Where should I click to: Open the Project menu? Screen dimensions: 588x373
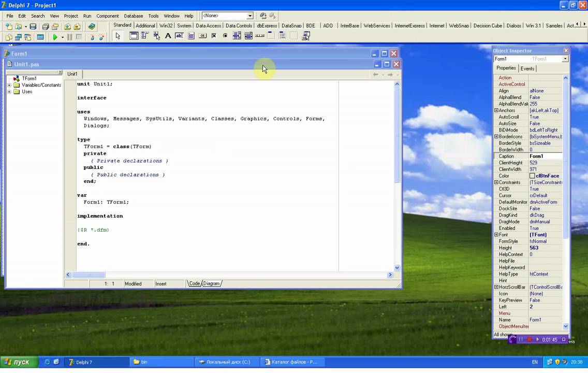(x=71, y=16)
